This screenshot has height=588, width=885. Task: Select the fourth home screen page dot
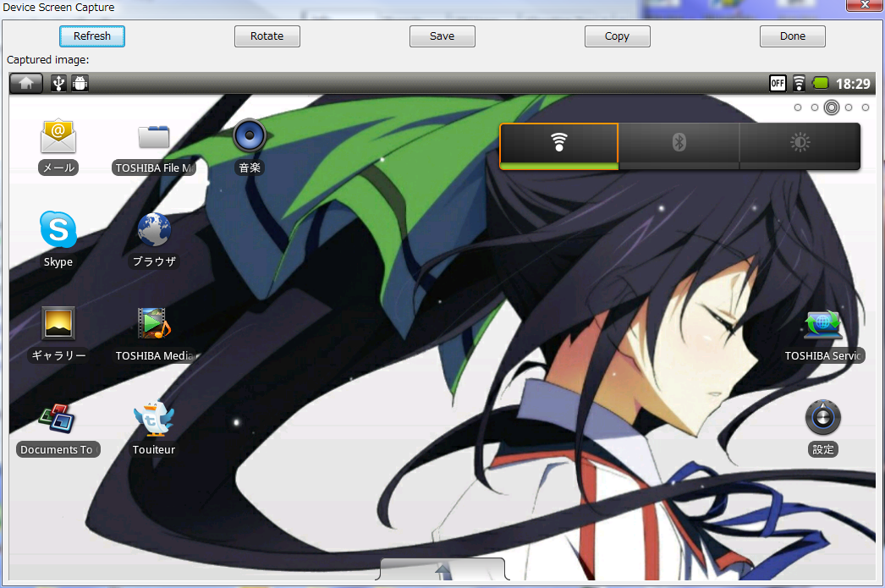point(849,107)
